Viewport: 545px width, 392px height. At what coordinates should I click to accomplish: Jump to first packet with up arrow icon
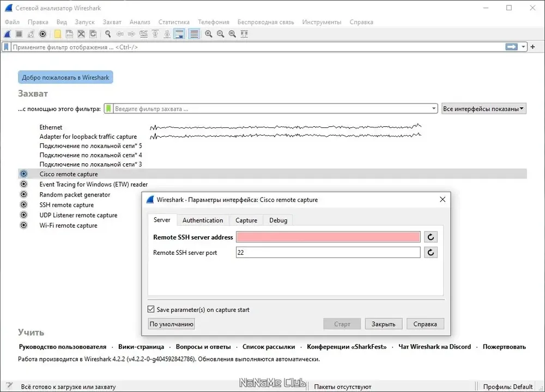155,34
